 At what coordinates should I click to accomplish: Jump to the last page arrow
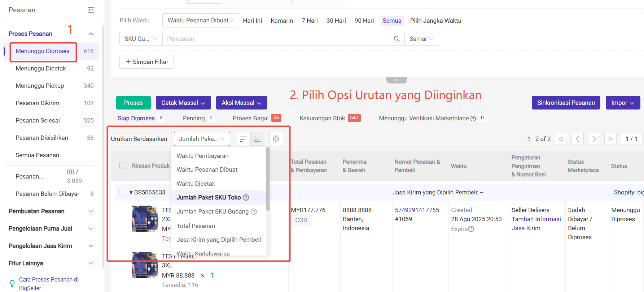pyautogui.click(x=610, y=139)
